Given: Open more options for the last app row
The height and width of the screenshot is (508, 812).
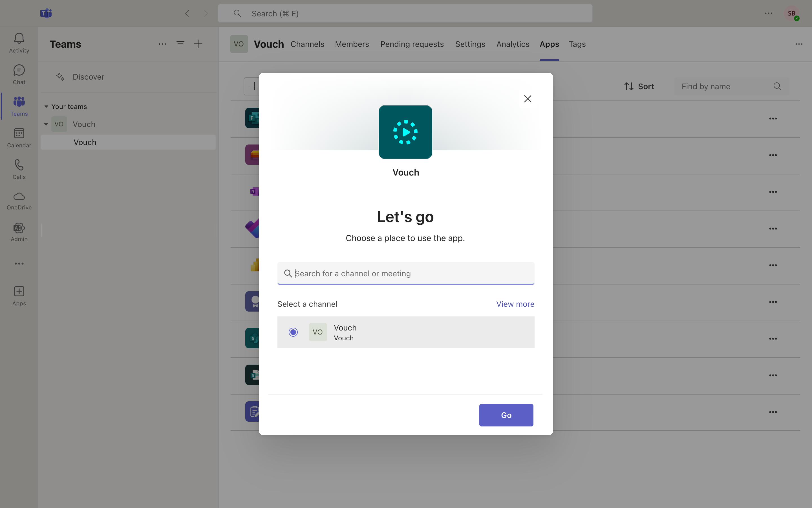Looking at the screenshot, I should click(x=773, y=412).
